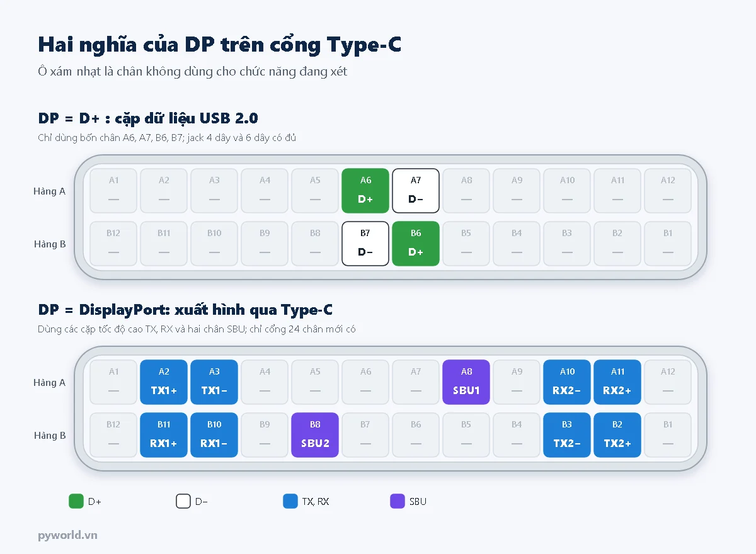Click the 'D+' legend label text
This screenshot has height=554, width=756.
click(x=94, y=502)
